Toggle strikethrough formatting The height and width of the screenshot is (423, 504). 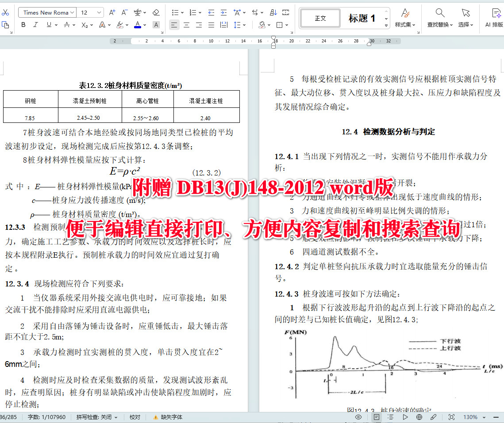[66, 25]
